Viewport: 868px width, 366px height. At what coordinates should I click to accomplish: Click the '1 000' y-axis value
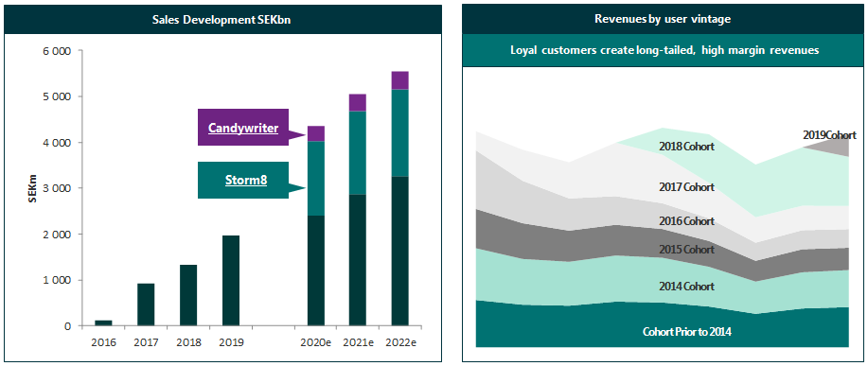coord(58,280)
